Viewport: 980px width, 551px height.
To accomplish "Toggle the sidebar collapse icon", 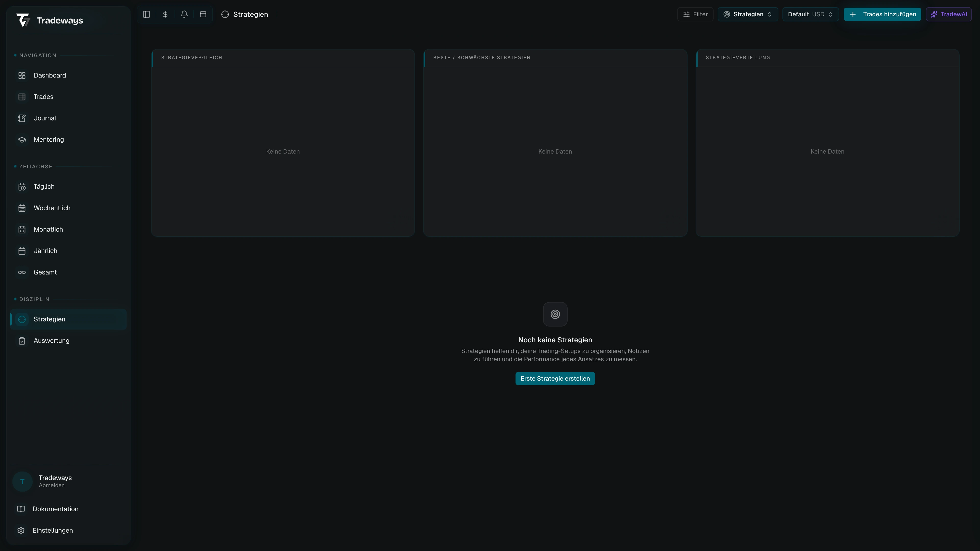I will [146, 14].
